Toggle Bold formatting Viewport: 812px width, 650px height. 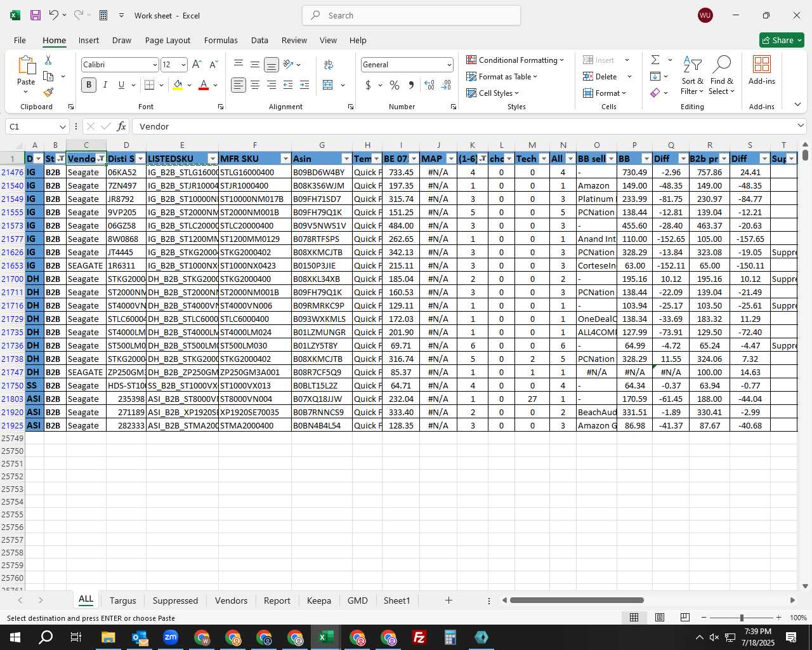(x=89, y=85)
